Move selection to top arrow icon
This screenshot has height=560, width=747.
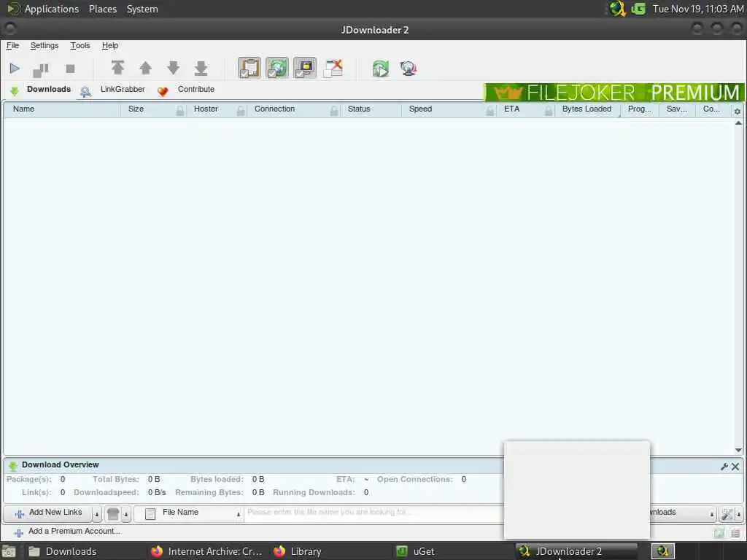pos(117,68)
